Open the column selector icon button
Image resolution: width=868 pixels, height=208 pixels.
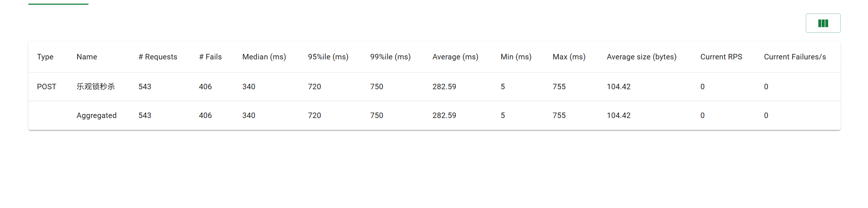pyautogui.click(x=823, y=23)
